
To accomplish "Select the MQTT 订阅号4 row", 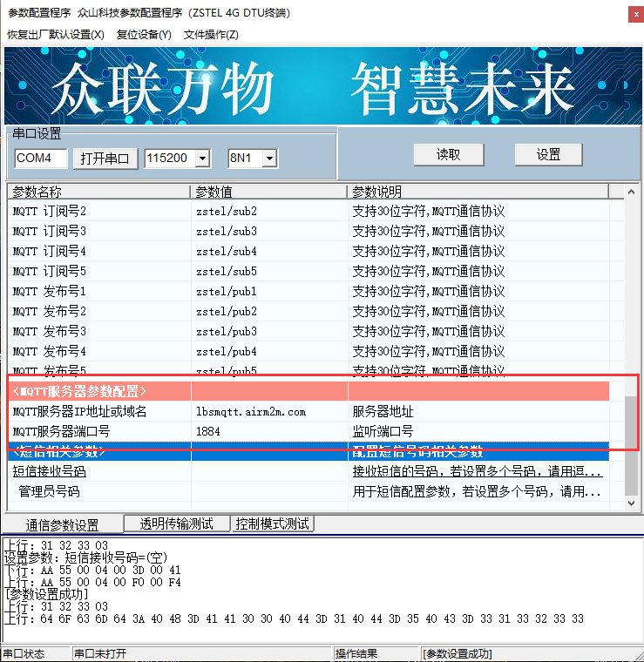I will click(x=308, y=251).
